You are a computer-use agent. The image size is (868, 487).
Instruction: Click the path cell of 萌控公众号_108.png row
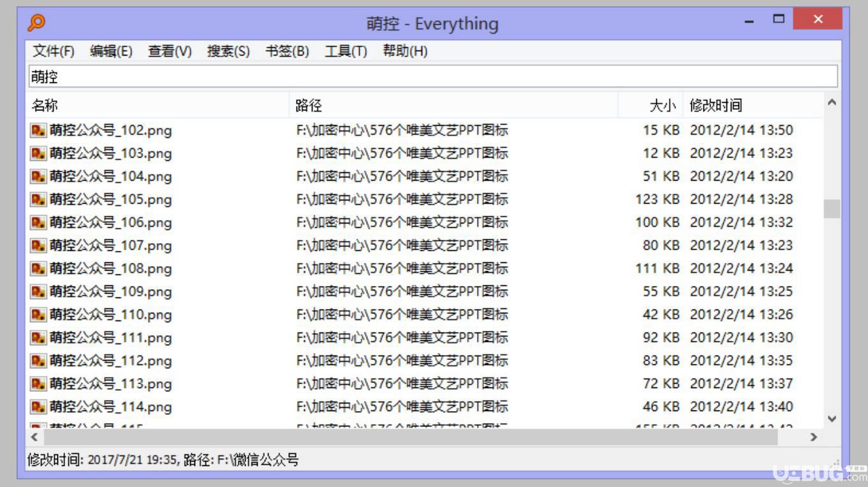tap(402, 269)
